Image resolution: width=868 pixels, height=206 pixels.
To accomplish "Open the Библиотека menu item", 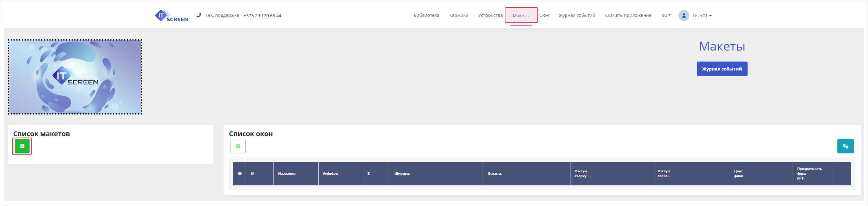I will click(x=426, y=15).
